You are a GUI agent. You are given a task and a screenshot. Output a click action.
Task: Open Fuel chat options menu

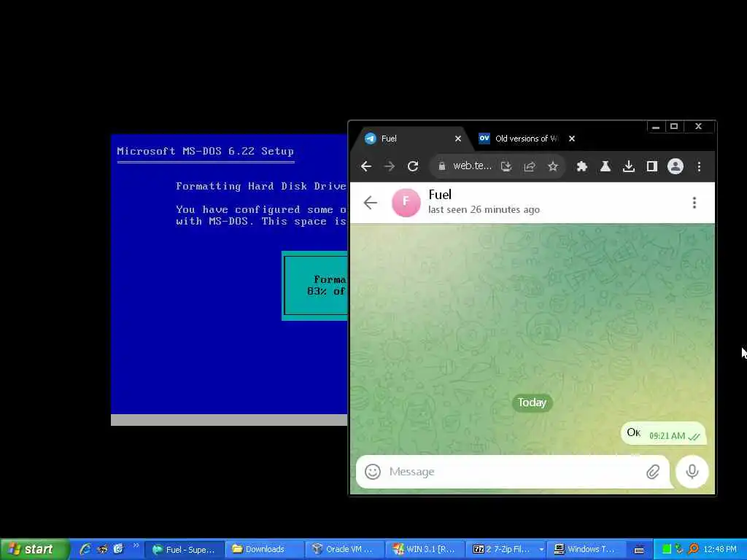[x=694, y=203]
